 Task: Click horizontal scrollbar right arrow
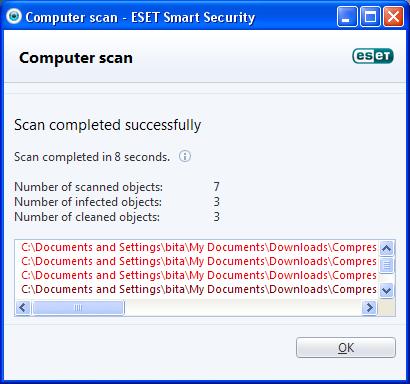(369, 307)
